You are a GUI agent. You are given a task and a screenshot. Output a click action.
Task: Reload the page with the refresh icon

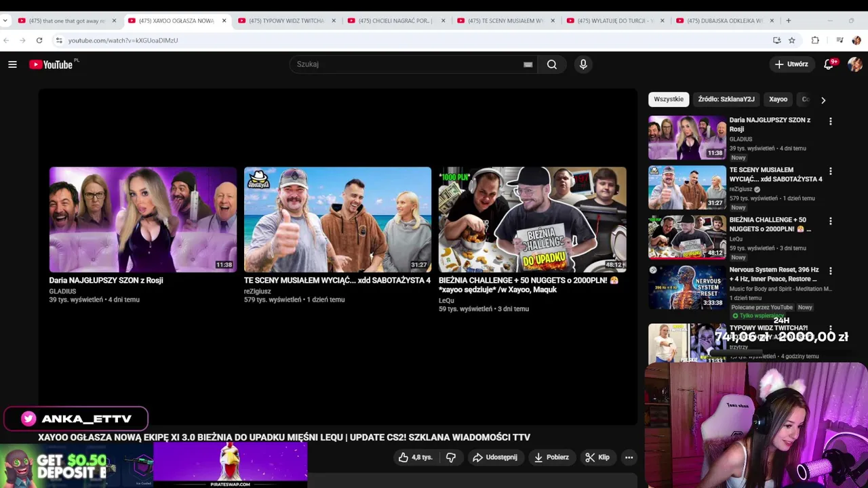pos(39,40)
